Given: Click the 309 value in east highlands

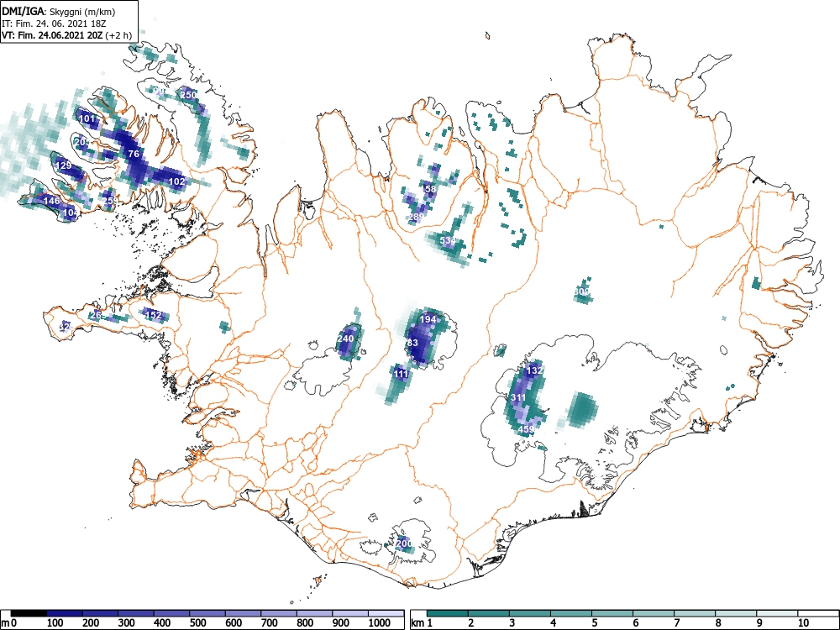Looking at the screenshot, I should pos(582,291).
